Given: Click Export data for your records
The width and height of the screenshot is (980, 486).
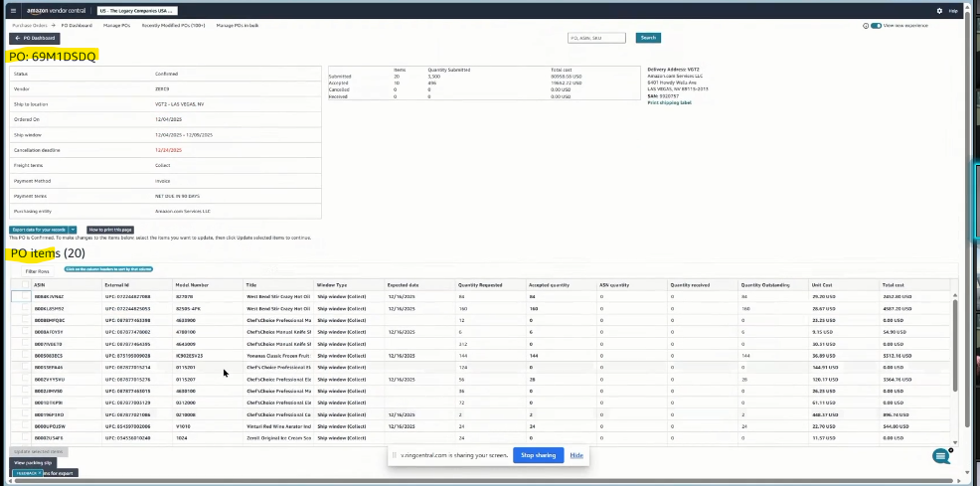Looking at the screenshot, I should 39,230.
